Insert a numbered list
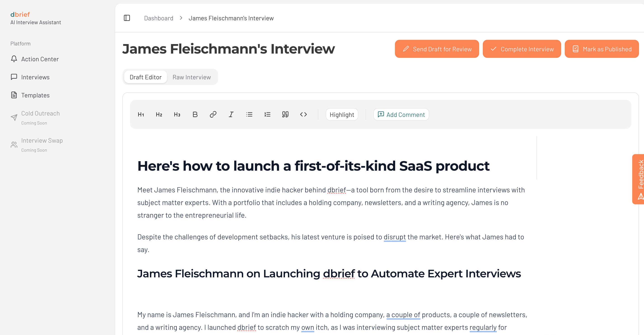The height and width of the screenshot is (335, 644). (267, 115)
